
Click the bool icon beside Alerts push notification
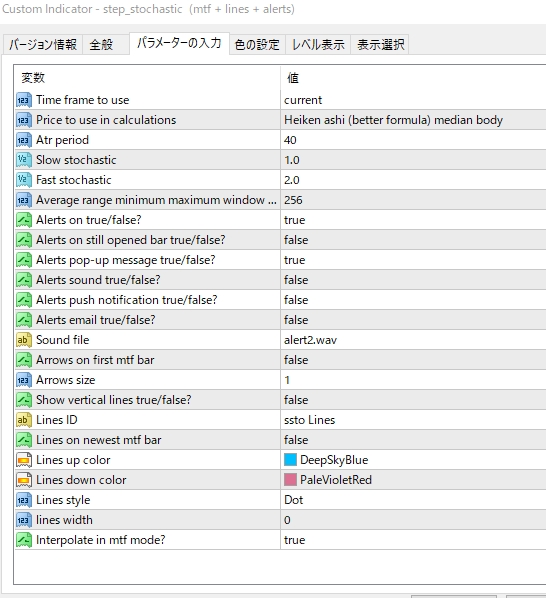click(x=24, y=300)
